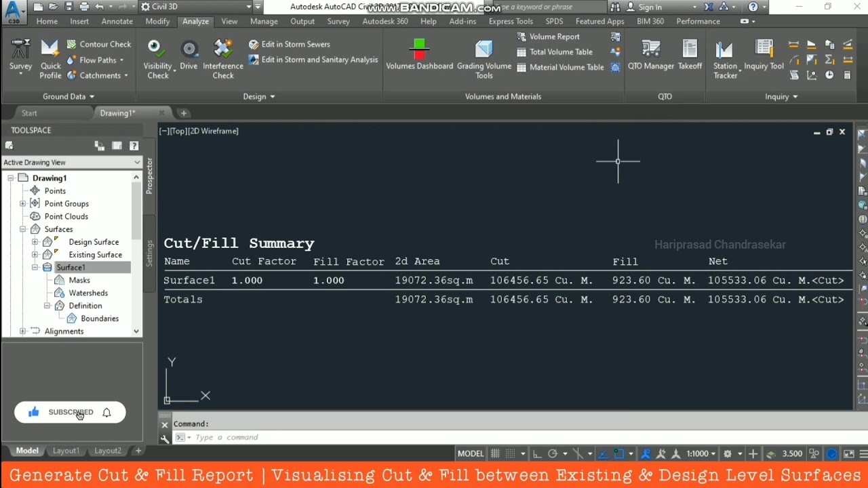Click the Sign In button
The width and height of the screenshot is (868, 488).
click(644, 7)
